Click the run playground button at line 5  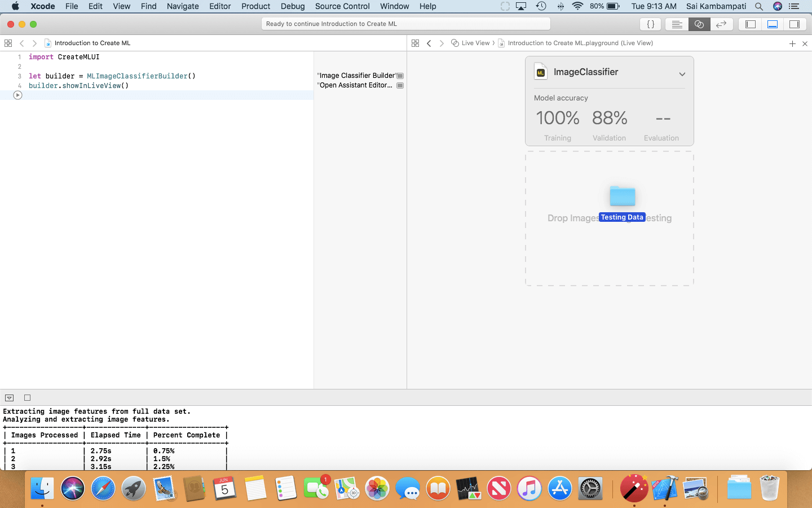(17, 95)
